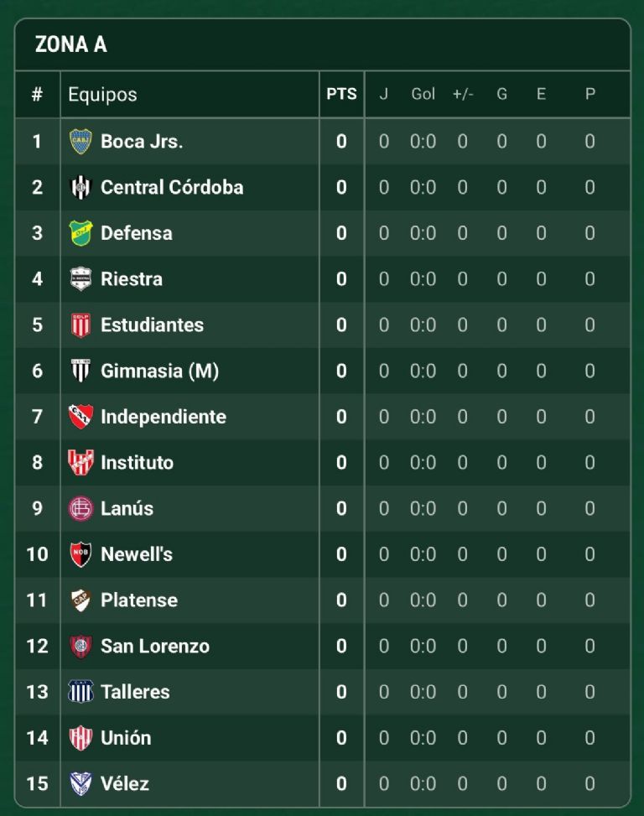Select the PTS column header
The image size is (644, 816).
click(341, 95)
